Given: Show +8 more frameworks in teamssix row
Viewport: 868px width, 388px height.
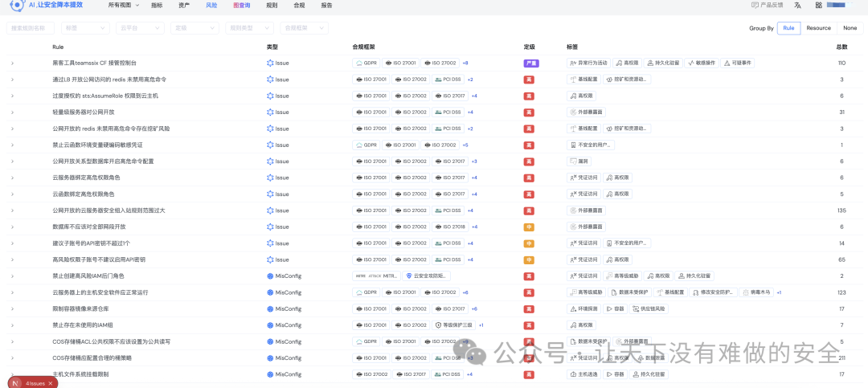Looking at the screenshot, I should coord(465,63).
